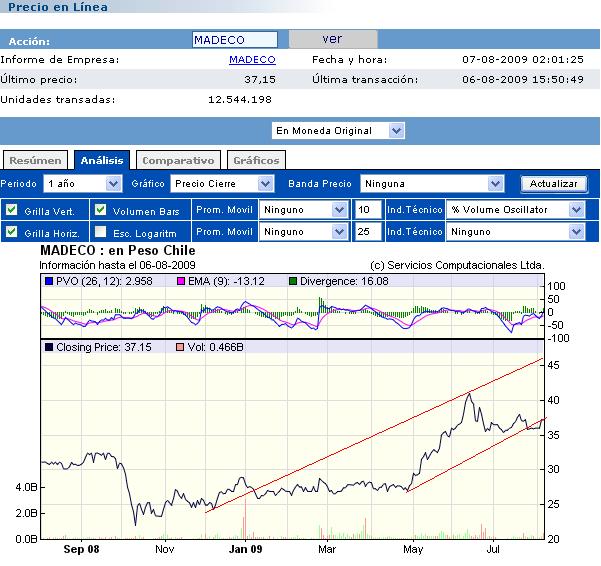Image resolution: width=601 pixels, height=566 pixels.
Task: Expand the Periodo '1 año' dropdown
Action: [83, 184]
